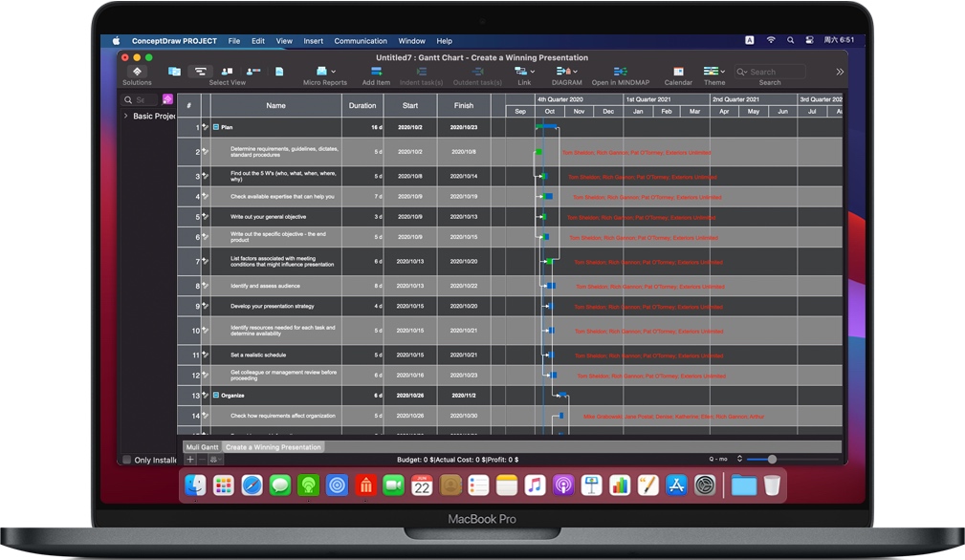Open the Communication menu

click(360, 41)
